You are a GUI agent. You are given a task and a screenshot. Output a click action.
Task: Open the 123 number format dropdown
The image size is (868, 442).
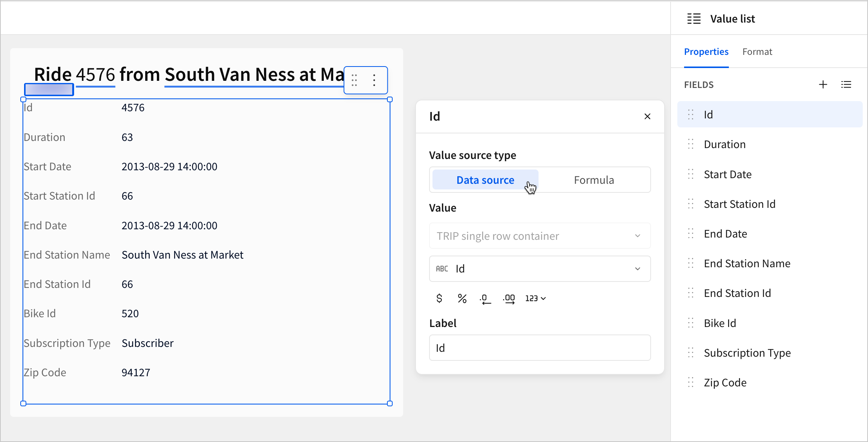535,298
